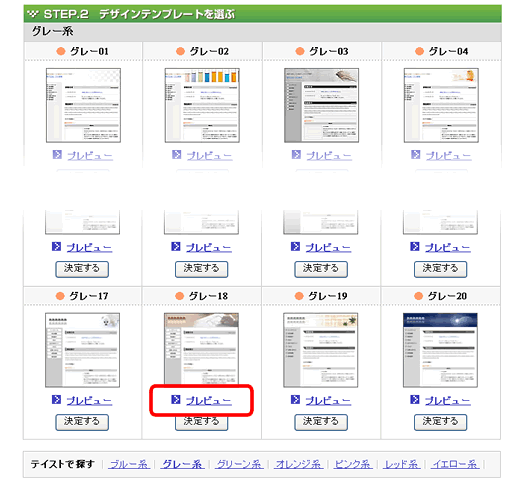Open the グレー20 プレビュー link

click(x=448, y=400)
